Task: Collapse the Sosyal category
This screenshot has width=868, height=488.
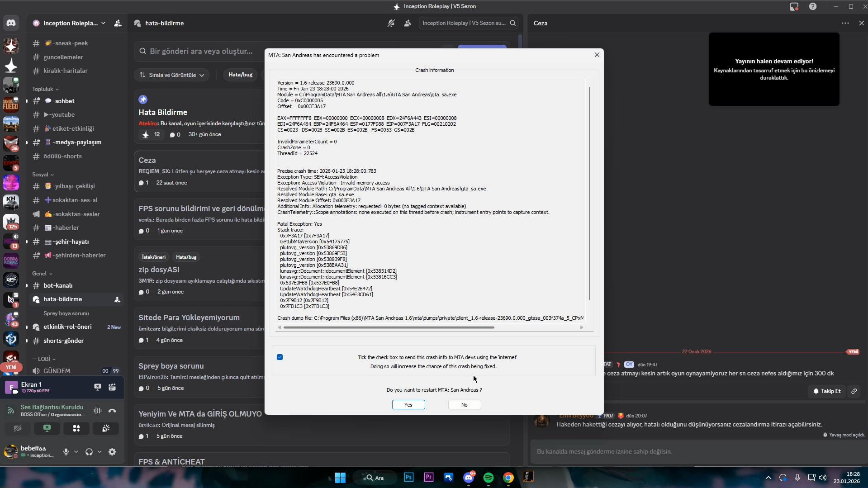Action: [x=43, y=175]
